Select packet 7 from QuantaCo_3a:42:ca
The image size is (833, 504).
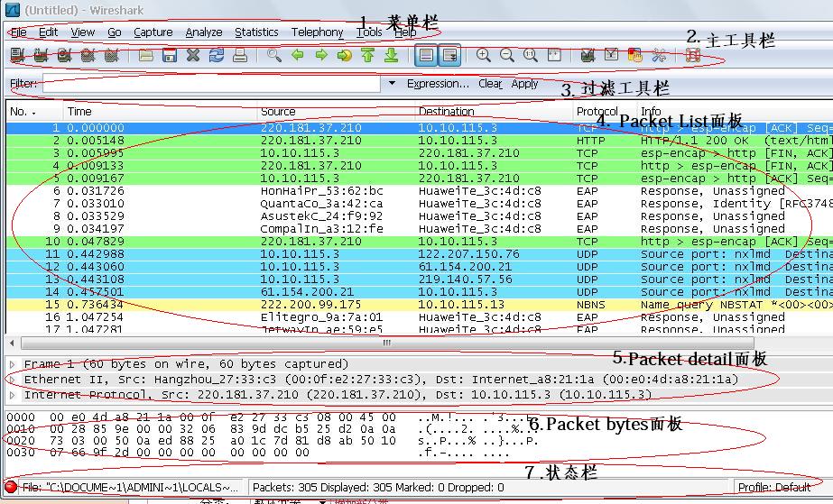(x=420, y=204)
